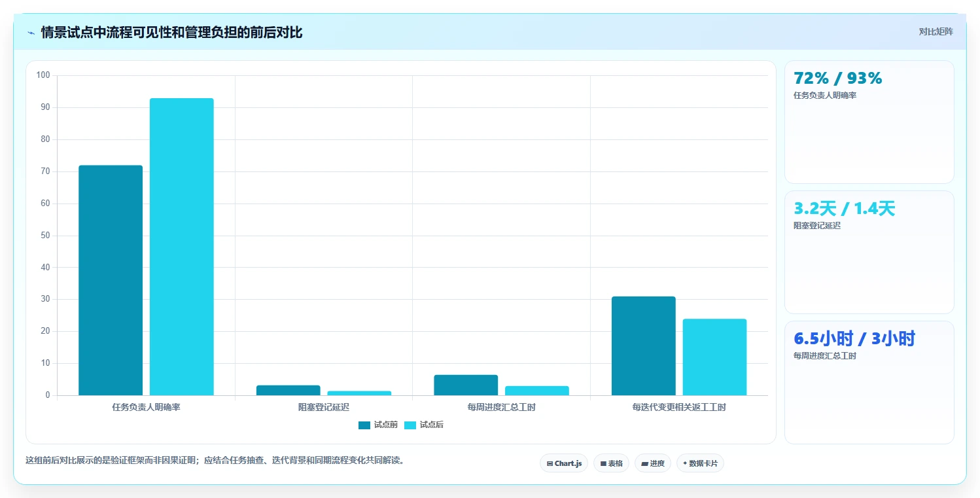980x498 pixels.
Task: Click the x-axis label 每迭代变更相关返工工时
Action: (x=679, y=407)
